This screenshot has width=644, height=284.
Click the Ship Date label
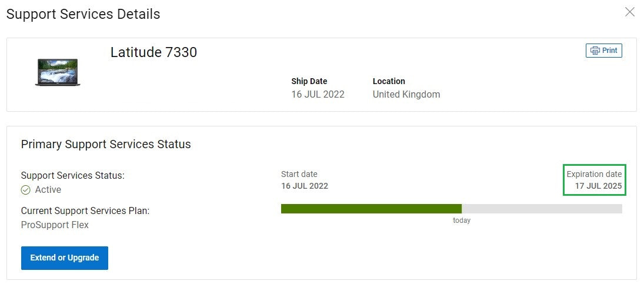tap(309, 81)
